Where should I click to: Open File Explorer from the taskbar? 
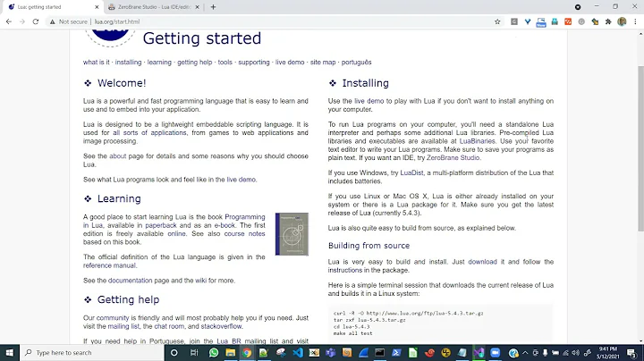pyautogui.click(x=231, y=353)
